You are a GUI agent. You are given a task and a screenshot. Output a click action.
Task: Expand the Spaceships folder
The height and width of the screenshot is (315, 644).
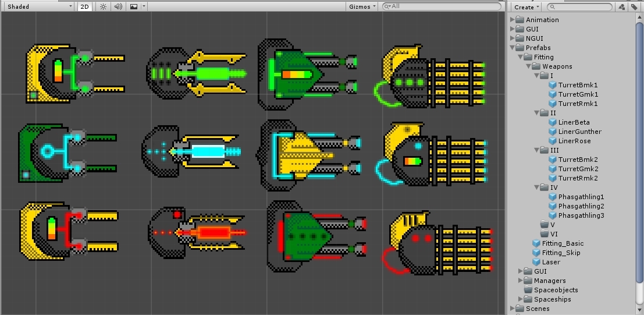pyautogui.click(x=521, y=299)
